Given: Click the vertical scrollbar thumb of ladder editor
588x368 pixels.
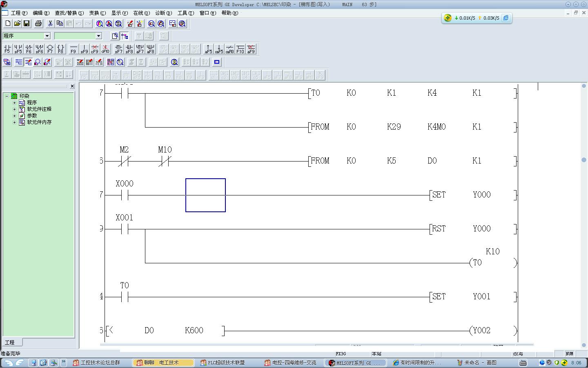Looking at the screenshot, I should (584, 159).
